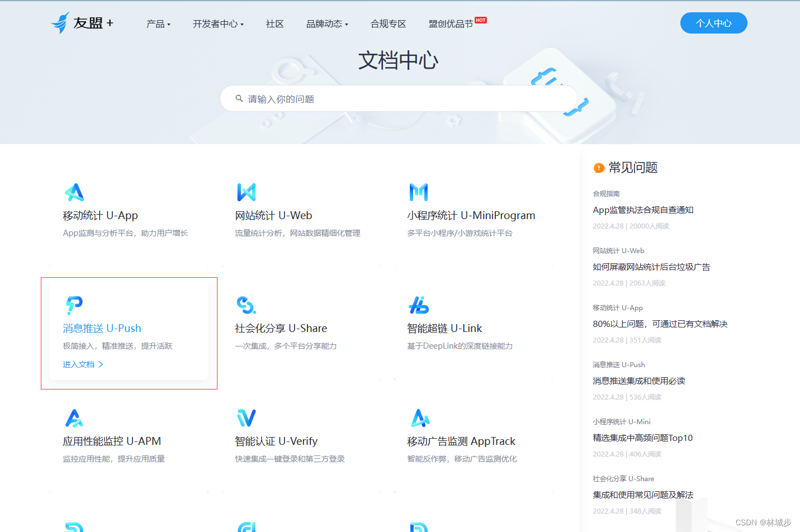Click the Umeng 友盟+ logo
800x532 pixels.
point(82,23)
